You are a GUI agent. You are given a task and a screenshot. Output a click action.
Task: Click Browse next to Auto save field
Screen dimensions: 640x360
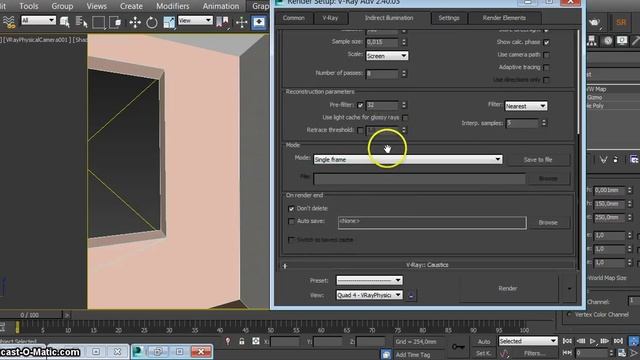click(x=548, y=223)
